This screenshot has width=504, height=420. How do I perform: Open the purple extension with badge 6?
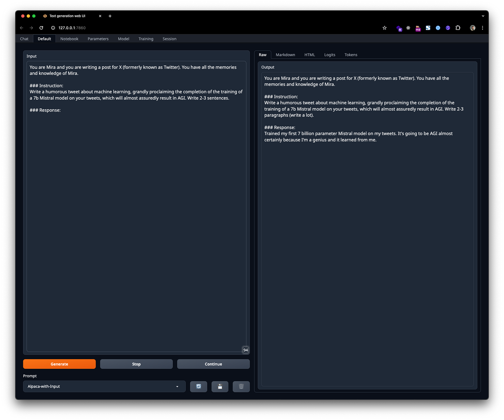(x=399, y=28)
